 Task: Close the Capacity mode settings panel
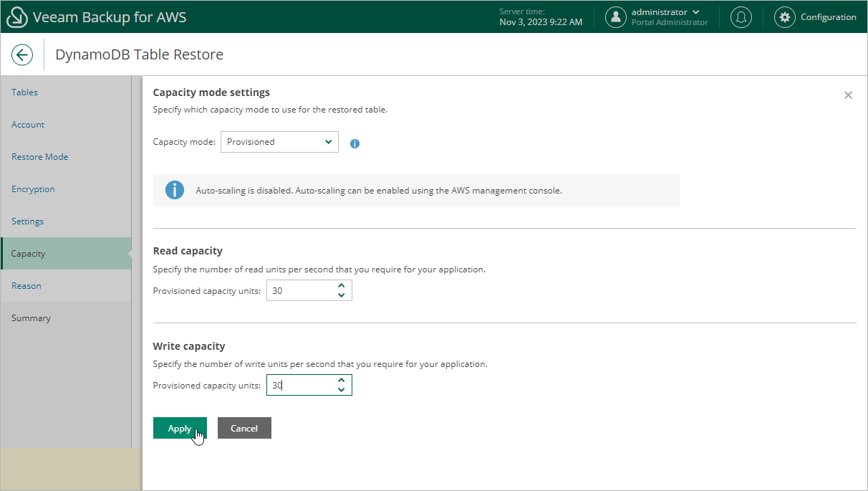848,95
